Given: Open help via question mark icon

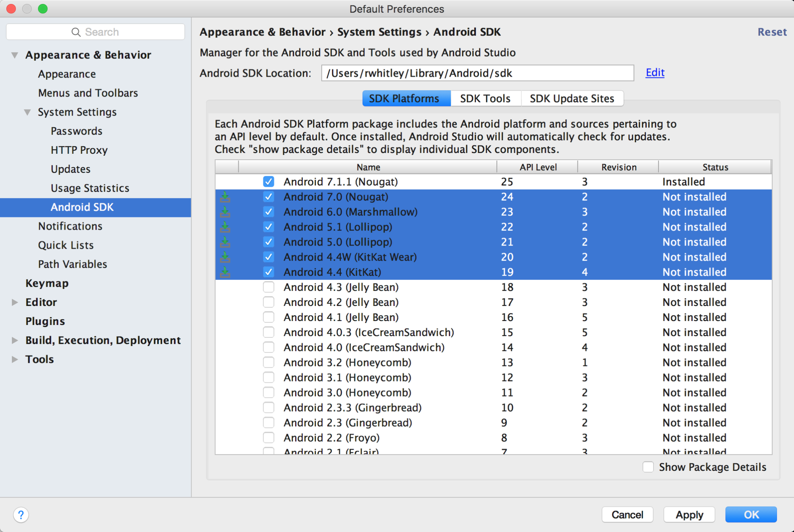Looking at the screenshot, I should click(21, 515).
